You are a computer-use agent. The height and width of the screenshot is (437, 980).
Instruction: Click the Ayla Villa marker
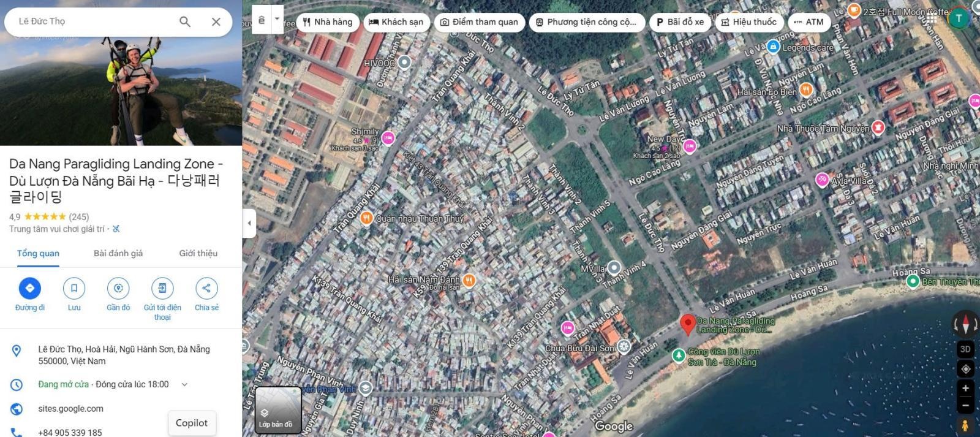pos(822,180)
